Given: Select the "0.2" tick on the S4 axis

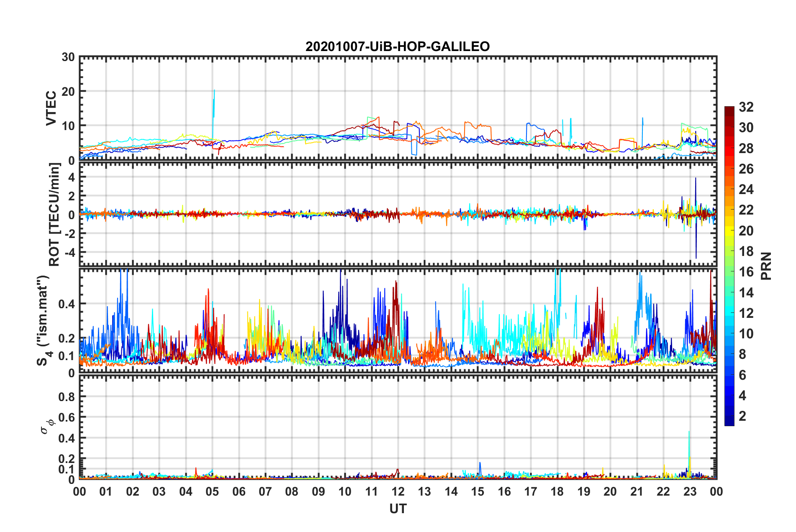Looking at the screenshot, I should pos(67,338).
